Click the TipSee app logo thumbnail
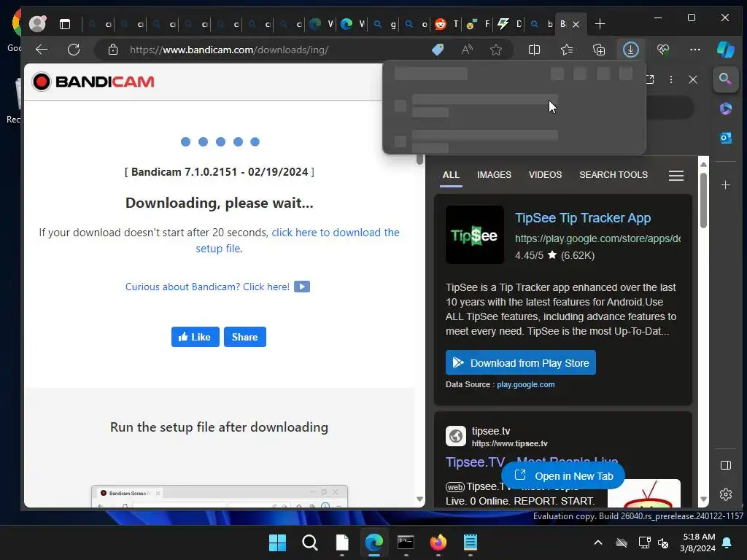 tap(474, 235)
